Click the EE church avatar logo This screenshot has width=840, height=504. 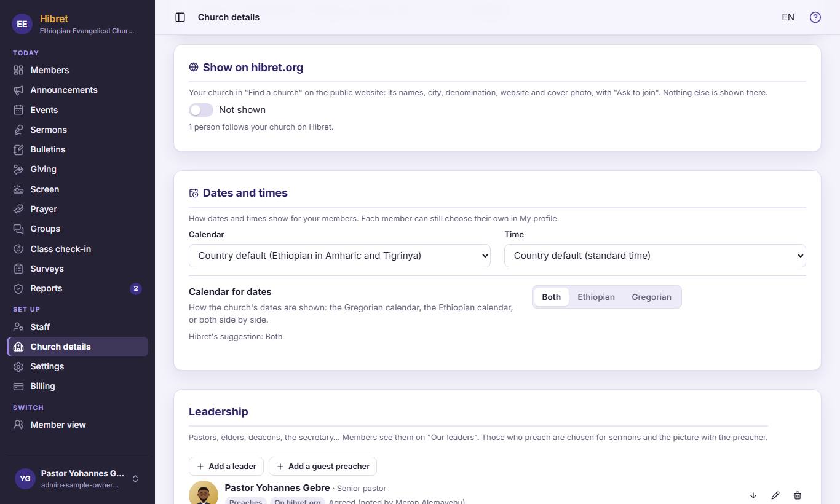[x=22, y=24]
